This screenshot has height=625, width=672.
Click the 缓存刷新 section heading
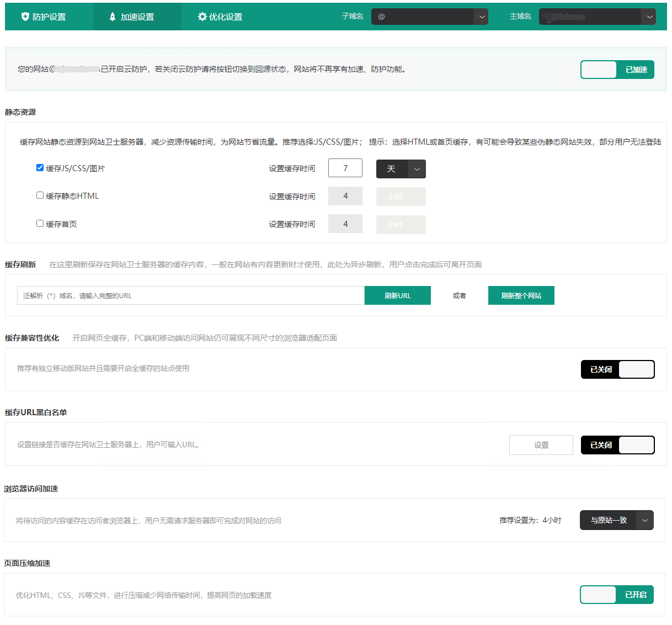coord(20,264)
